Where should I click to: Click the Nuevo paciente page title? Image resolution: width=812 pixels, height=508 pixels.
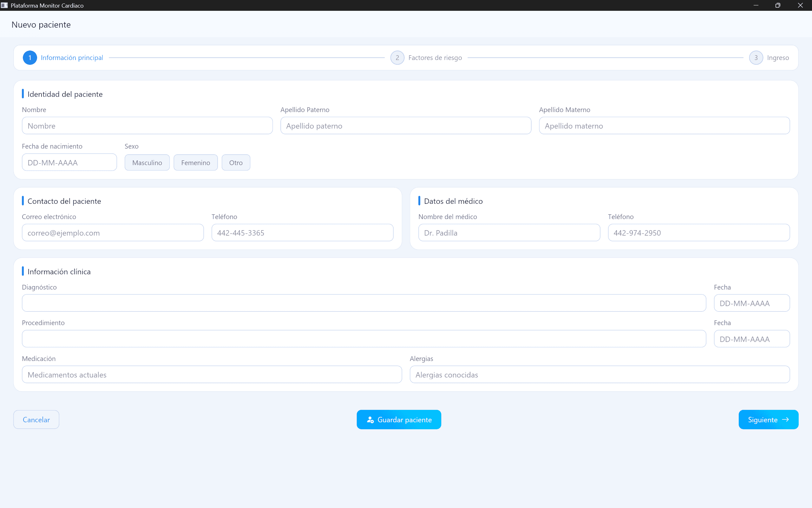pyautogui.click(x=41, y=24)
